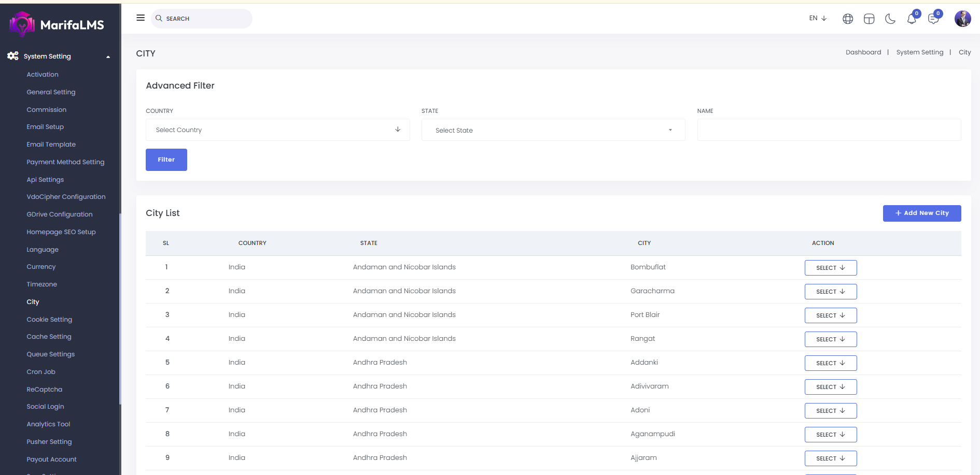This screenshot has height=475, width=980.
Task: Click the user profile avatar
Action: coord(962,19)
